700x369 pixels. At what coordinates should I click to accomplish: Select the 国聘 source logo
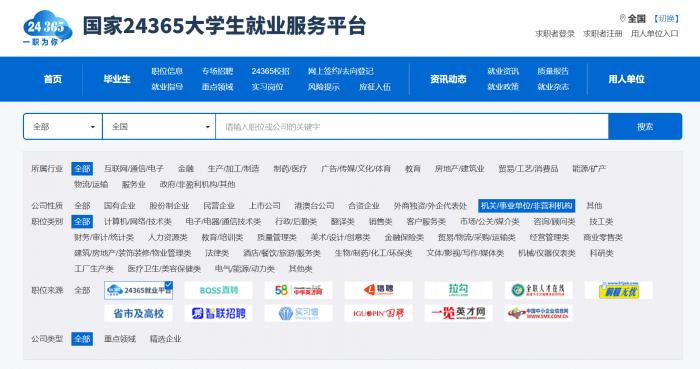coord(379,313)
